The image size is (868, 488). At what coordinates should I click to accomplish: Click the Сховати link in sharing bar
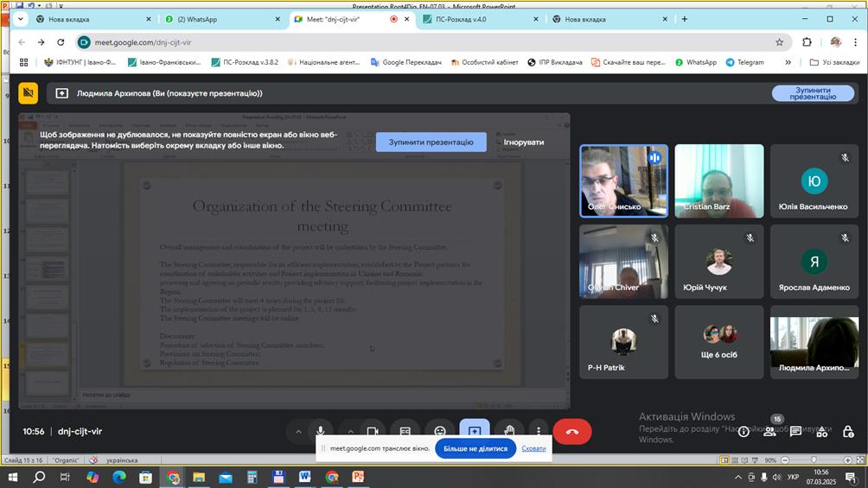coord(533,448)
